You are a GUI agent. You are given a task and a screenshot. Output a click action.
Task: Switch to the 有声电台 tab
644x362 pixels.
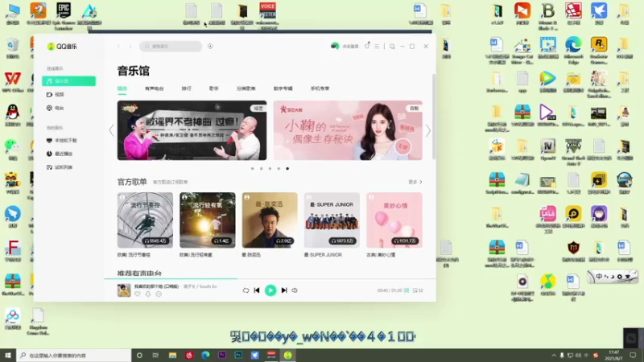point(154,88)
